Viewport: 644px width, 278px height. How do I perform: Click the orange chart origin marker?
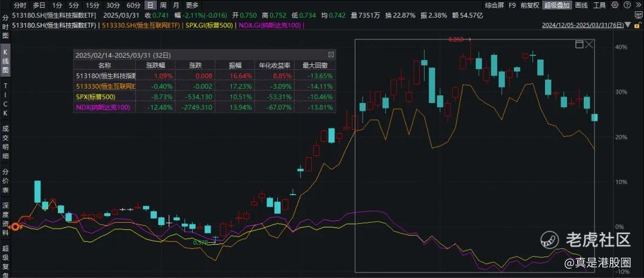[x=16, y=227]
